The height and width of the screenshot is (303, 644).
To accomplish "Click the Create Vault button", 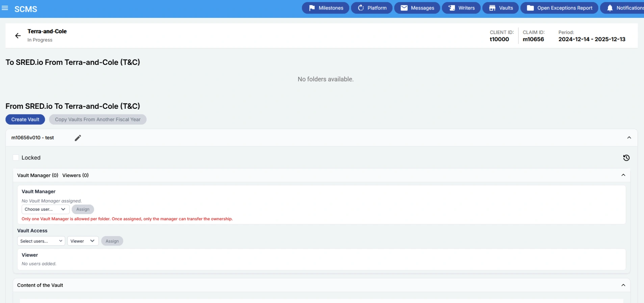I will point(25,119).
